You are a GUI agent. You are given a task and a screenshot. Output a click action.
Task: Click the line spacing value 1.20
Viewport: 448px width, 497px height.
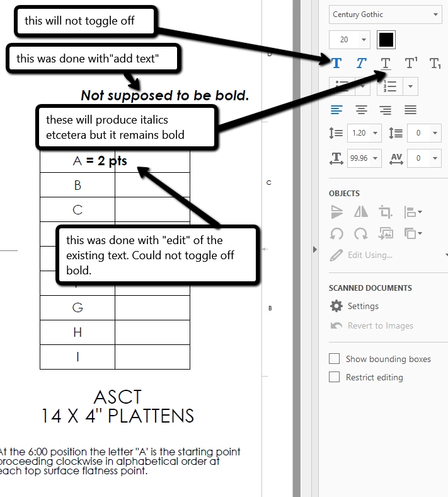point(359,133)
